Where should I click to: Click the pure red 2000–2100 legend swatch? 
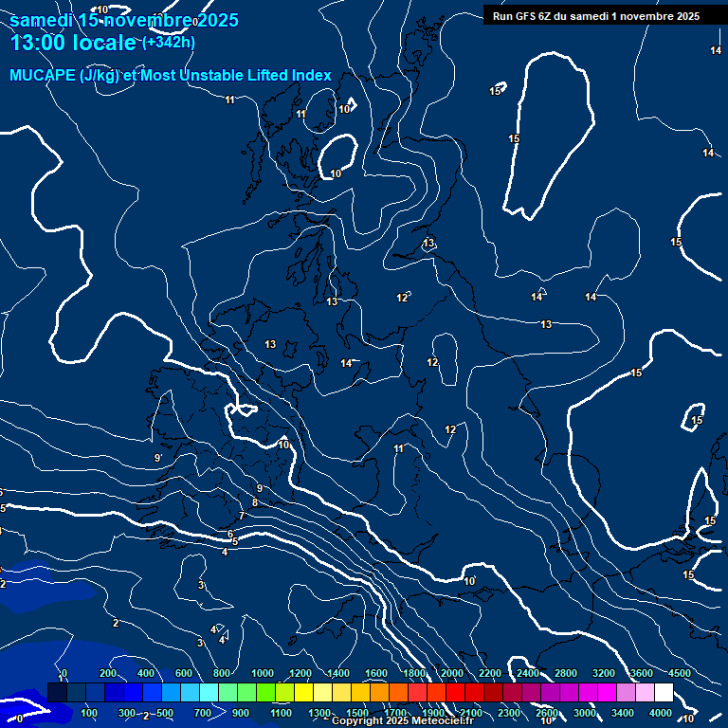click(455, 692)
